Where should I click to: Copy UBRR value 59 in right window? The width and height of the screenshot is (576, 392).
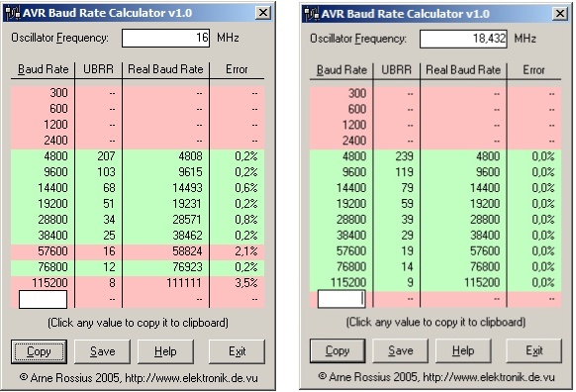point(407,204)
